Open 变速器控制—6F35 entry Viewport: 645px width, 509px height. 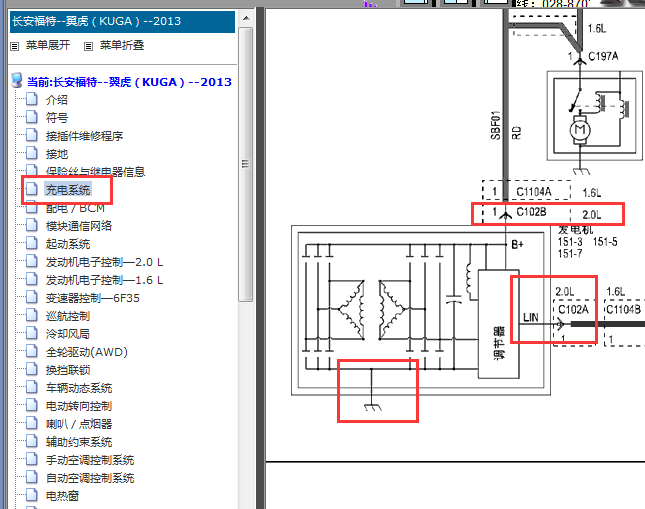93,298
